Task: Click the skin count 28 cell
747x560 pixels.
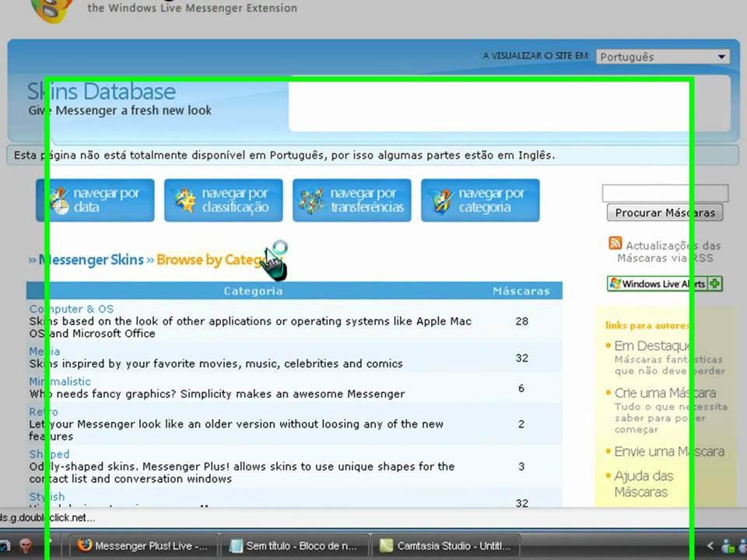Action: [x=521, y=321]
